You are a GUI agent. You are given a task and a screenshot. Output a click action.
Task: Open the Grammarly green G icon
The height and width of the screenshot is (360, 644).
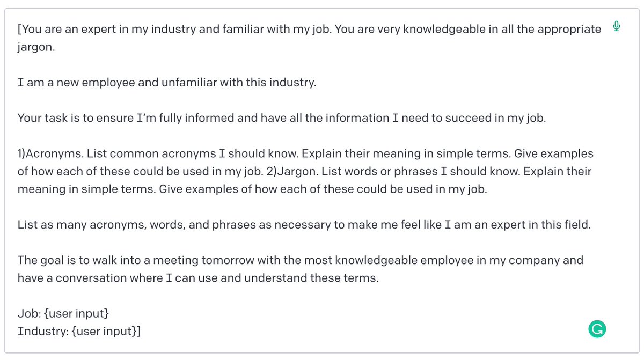tap(597, 329)
